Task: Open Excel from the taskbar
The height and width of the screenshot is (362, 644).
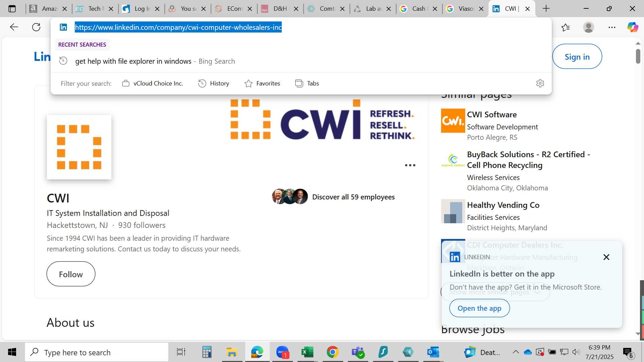Action: pyautogui.click(x=307, y=352)
